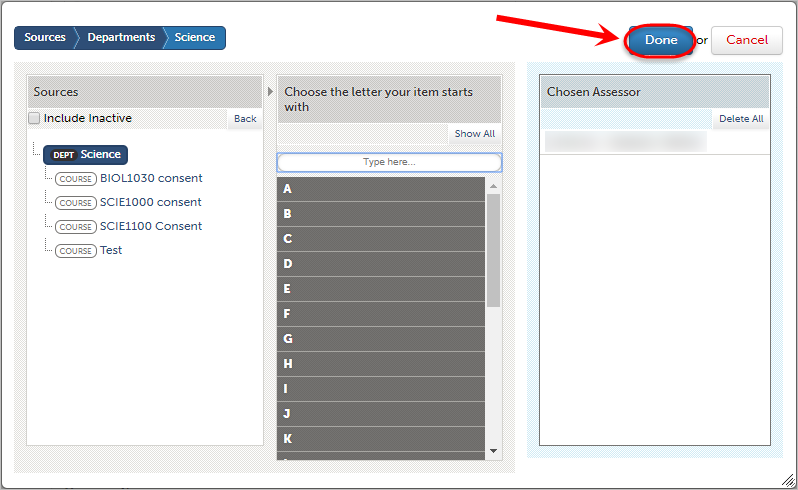
Task: Click Delete All in Chosen Assessor
Action: pyautogui.click(x=740, y=119)
